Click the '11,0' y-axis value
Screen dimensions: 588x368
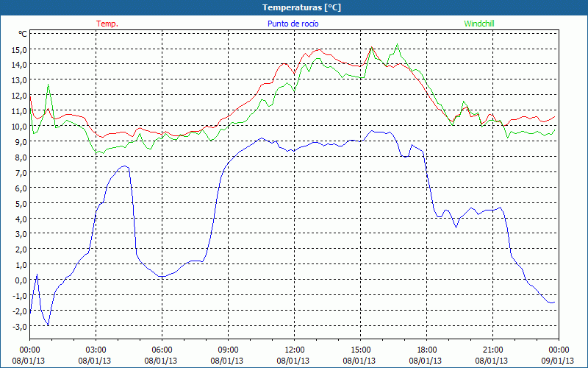[x=20, y=111]
